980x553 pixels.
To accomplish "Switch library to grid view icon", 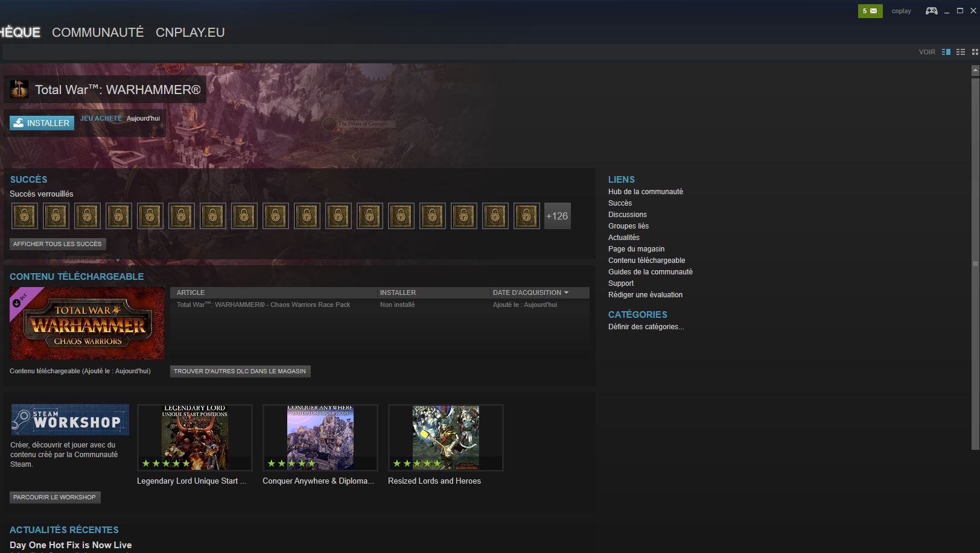I will pyautogui.click(x=975, y=52).
